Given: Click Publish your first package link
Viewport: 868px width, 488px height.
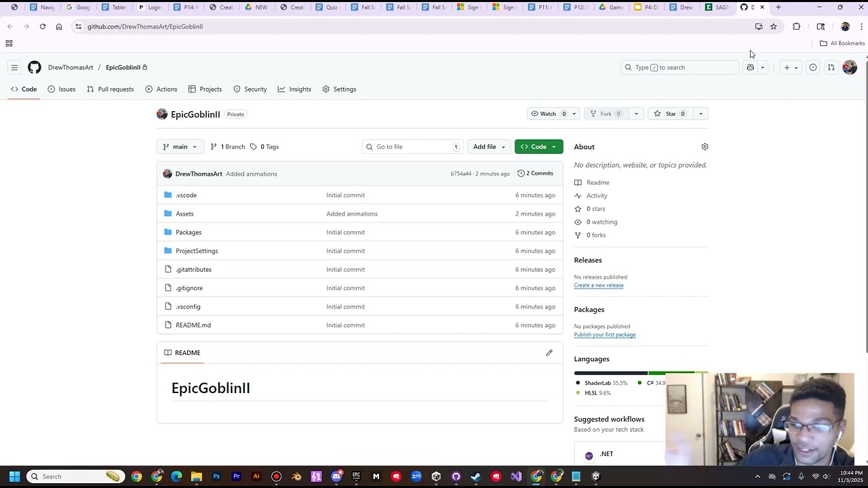Looking at the screenshot, I should tap(605, 335).
